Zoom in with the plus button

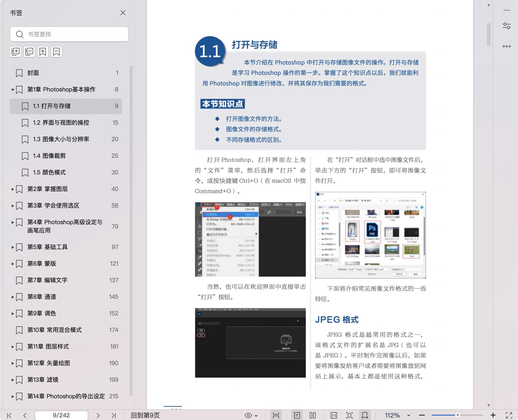click(493, 415)
